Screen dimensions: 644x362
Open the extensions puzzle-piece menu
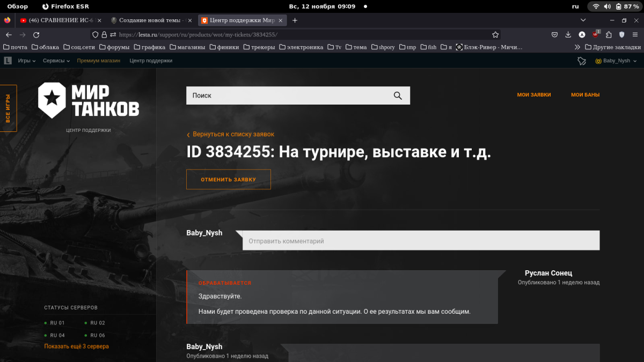coord(609,34)
